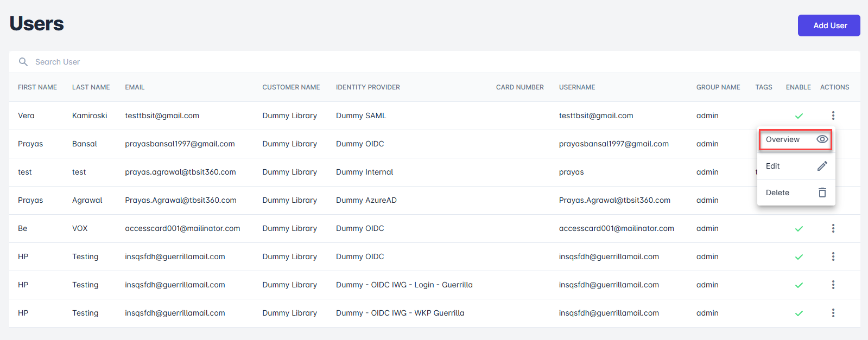Choose Edit in the actions menu
Screen dimensions: 868x340
click(773, 166)
